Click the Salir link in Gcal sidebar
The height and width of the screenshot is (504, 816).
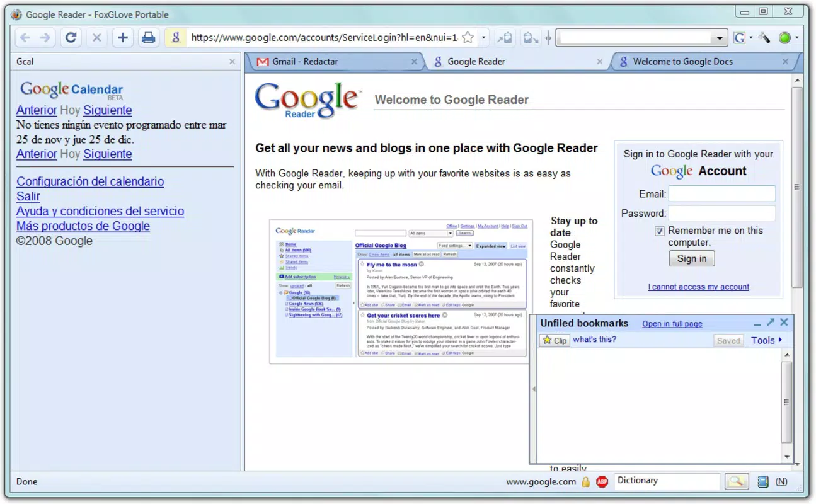pyautogui.click(x=28, y=197)
